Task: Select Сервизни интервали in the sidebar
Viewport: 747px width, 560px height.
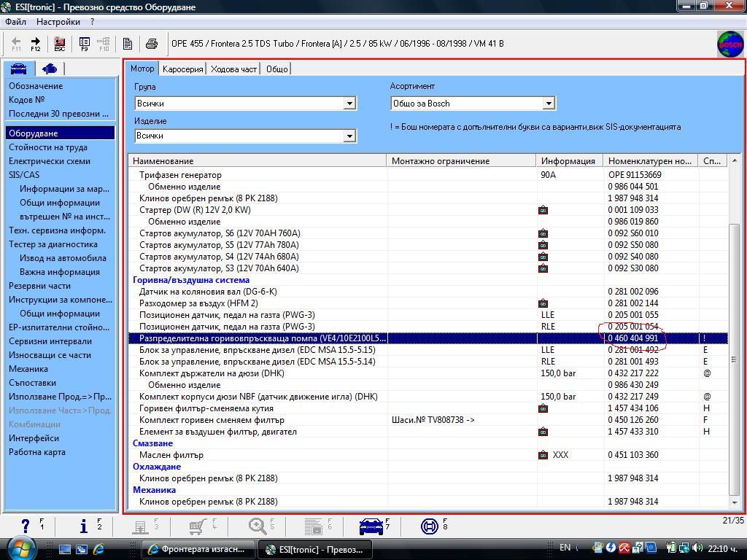Action: tap(50, 341)
